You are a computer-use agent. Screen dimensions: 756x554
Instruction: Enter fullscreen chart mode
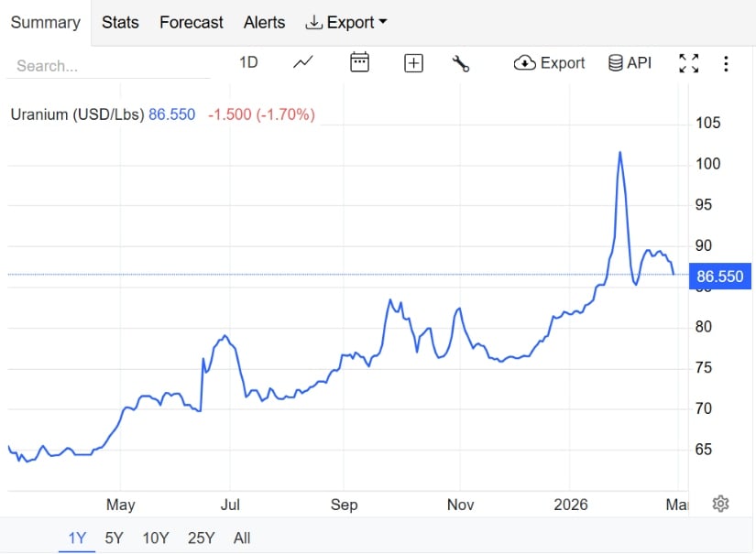[688, 63]
